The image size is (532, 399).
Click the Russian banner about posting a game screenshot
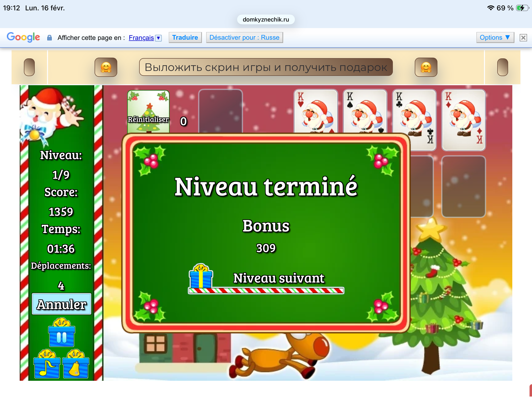[x=266, y=67]
